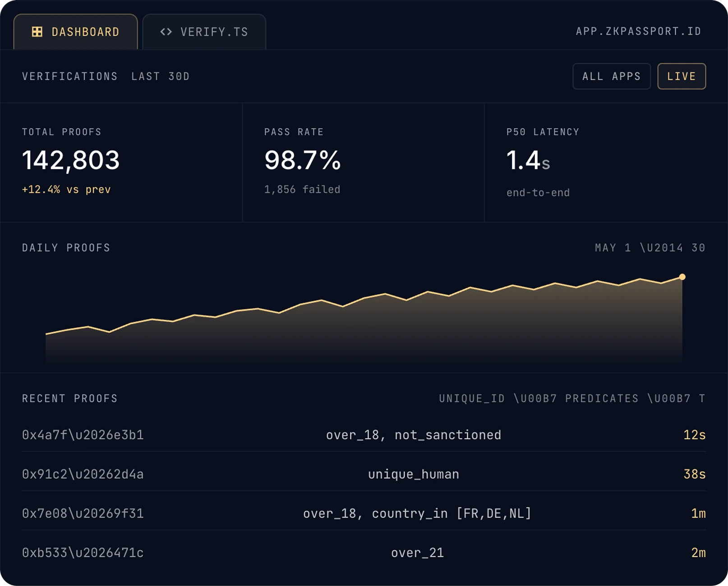The width and height of the screenshot is (728, 586).
Task: Select the total proofs value 142,803
Action: (71, 160)
